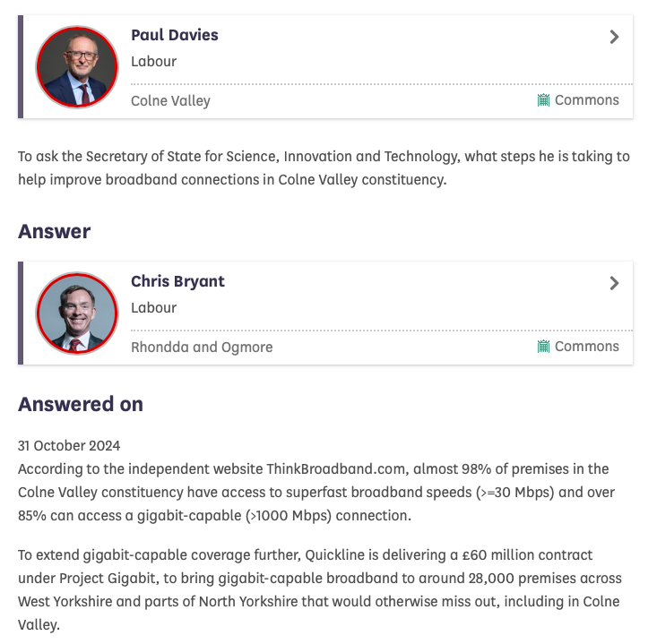The width and height of the screenshot is (657, 644).
Task: Click the Commons text in Chris Bryant's card
Action: [x=586, y=347]
